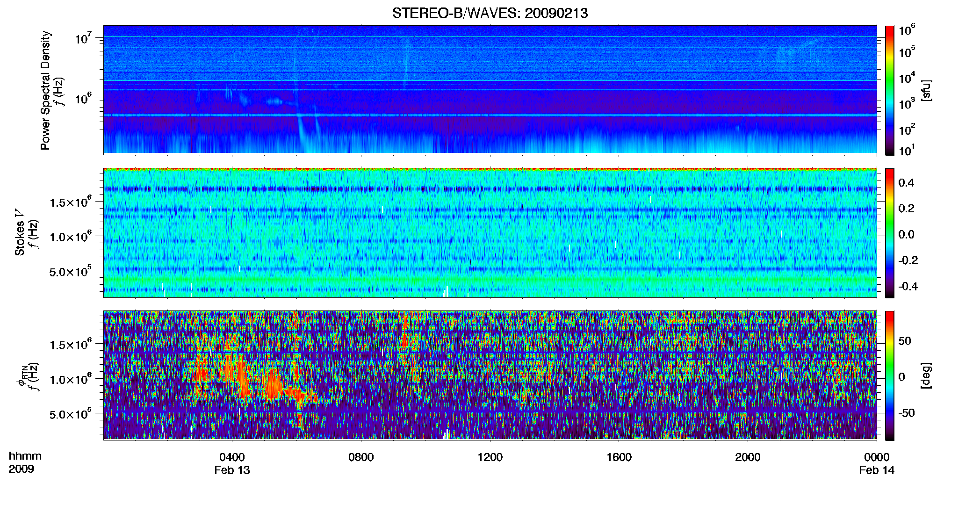Click the Feb 14 date label
Viewport: 980px width, 505px height.
pos(877,470)
